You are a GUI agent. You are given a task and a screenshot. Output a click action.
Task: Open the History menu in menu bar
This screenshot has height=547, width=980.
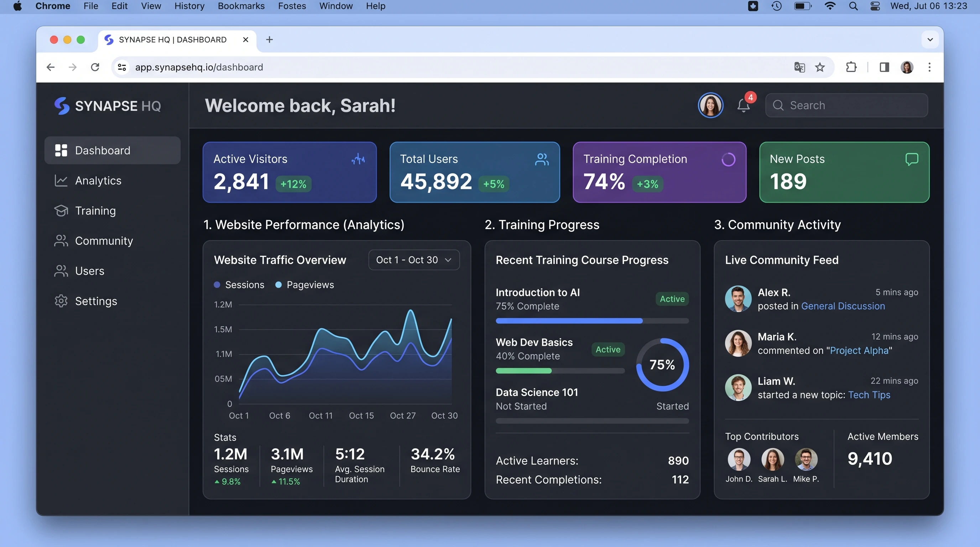click(x=189, y=6)
